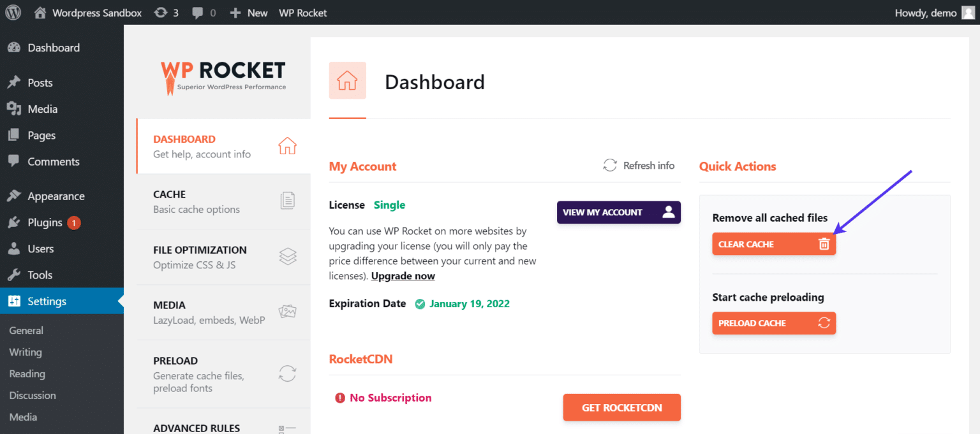
Task: Click the Media images icon in WP Rocket
Action: 288,312
